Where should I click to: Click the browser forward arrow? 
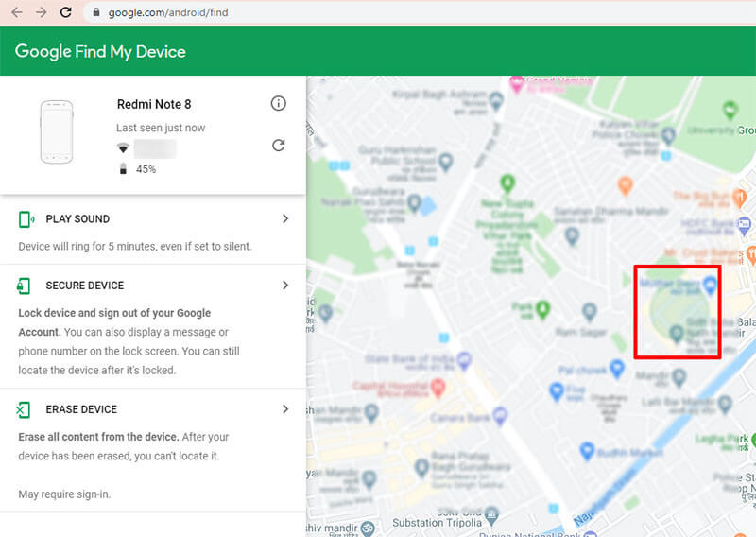pos(41,12)
